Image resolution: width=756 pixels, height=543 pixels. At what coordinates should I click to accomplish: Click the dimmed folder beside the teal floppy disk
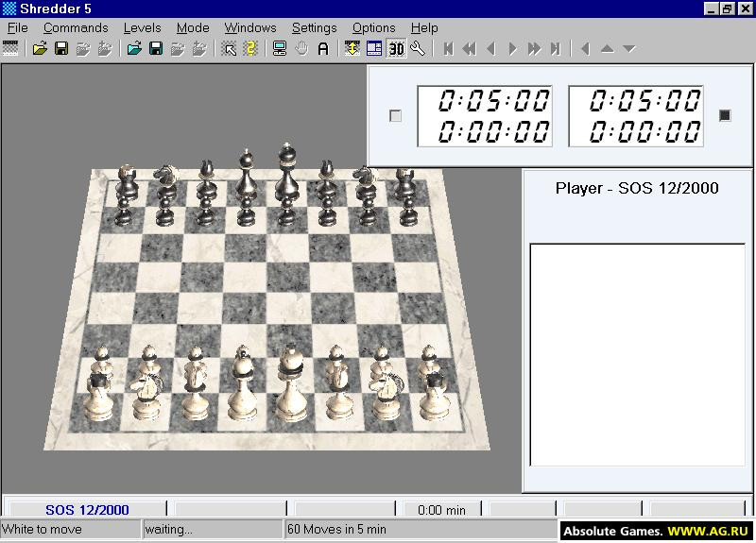coord(178,48)
